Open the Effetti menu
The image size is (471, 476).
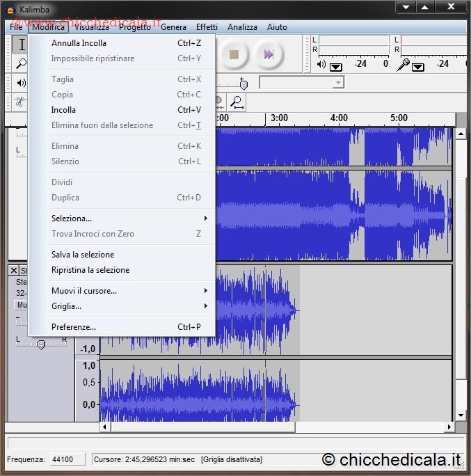[x=207, y=27]
